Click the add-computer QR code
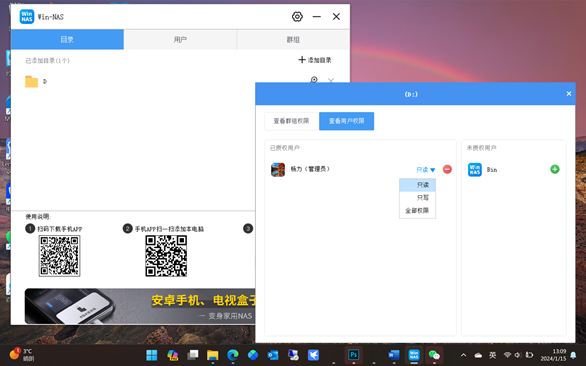This screenshot has width=586, height=366. pos(166,256)
